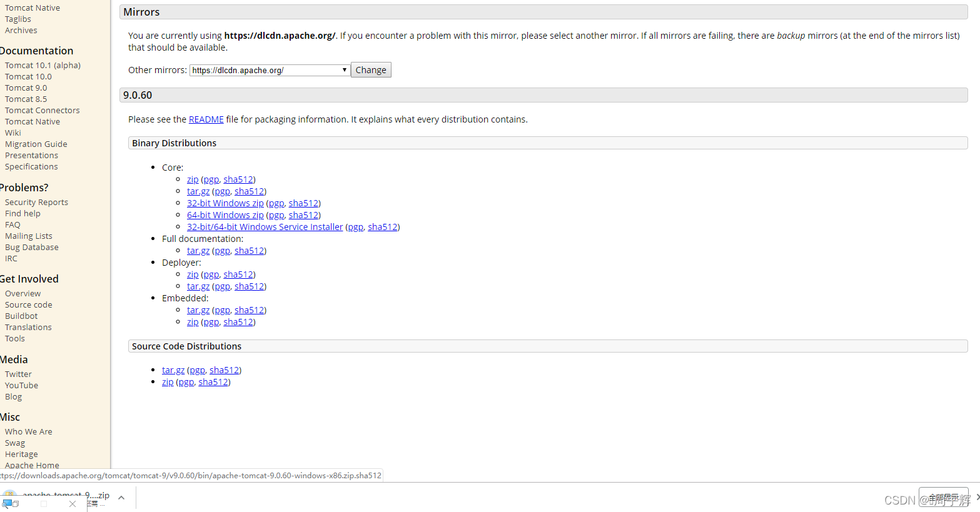The image size is (980, 512).
Task: Open the Migration Guide
Action: [x=36, y=144]
